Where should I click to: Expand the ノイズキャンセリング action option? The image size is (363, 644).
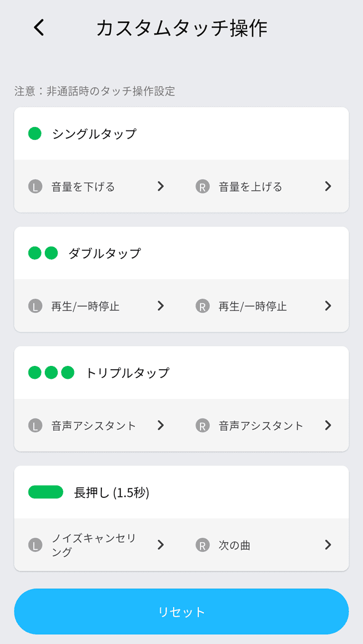point(161,545)
